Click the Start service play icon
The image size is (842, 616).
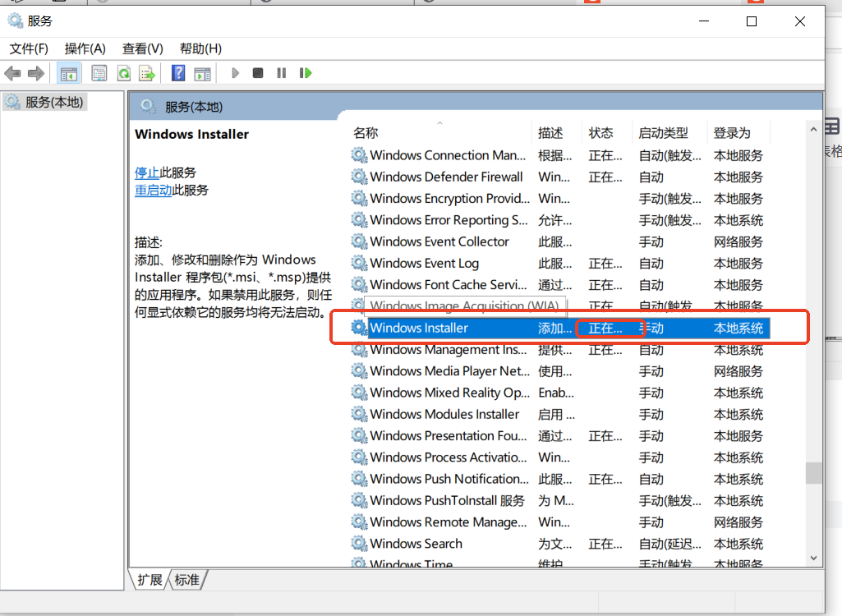point(235,73)
